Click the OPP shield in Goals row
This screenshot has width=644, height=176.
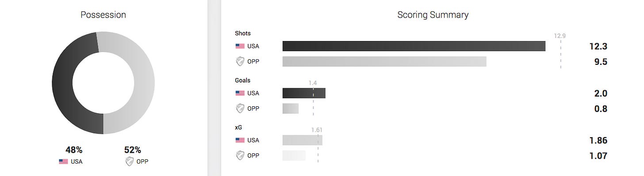tap(240, 109)
